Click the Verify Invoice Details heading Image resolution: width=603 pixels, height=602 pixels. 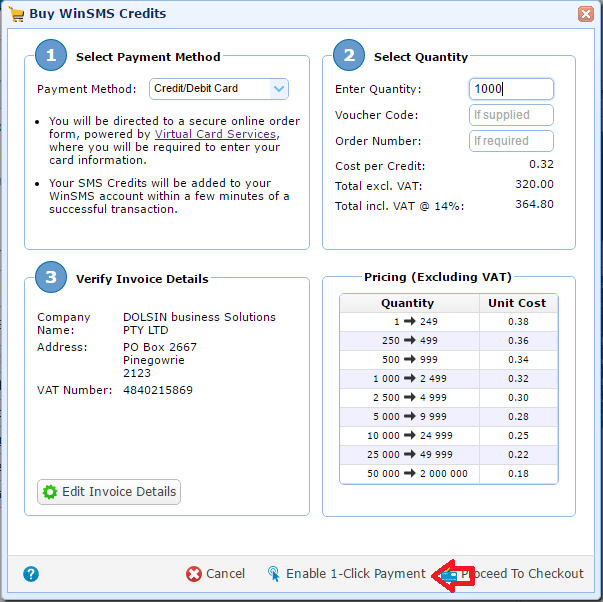tap(142, 279)
